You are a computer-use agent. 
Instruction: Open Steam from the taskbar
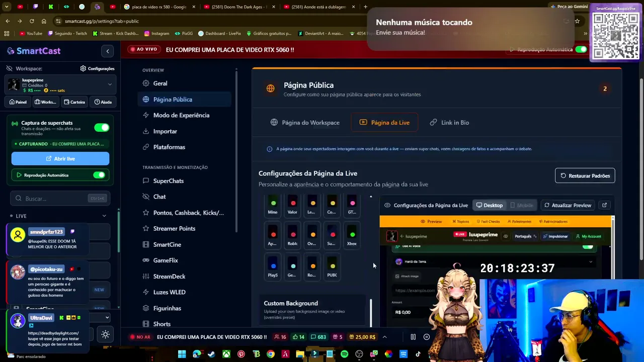pos(211,354)
